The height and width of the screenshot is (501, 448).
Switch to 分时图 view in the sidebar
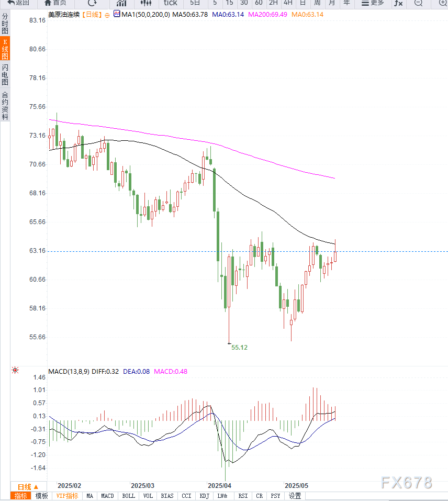point(5,24)
